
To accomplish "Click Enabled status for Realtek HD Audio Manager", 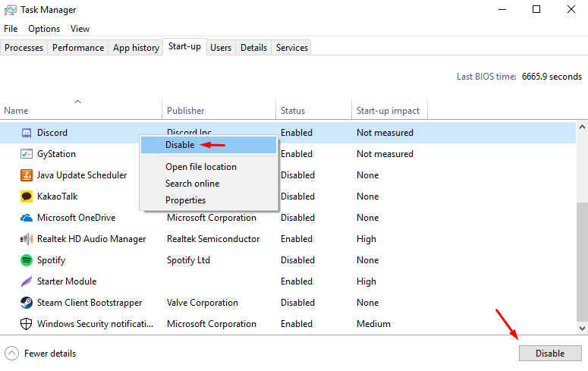I will 296,239.
